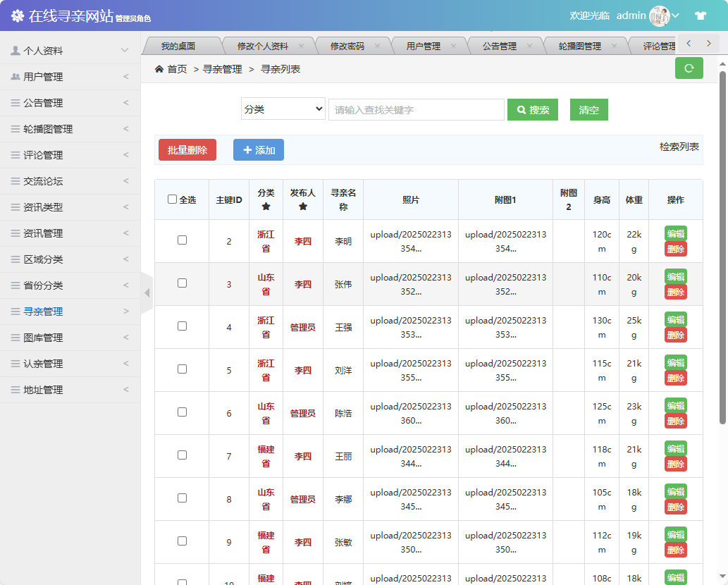Switch to the 用户管理 tab
This screenshot has height=585, width=728.
(x=424, y=44)
